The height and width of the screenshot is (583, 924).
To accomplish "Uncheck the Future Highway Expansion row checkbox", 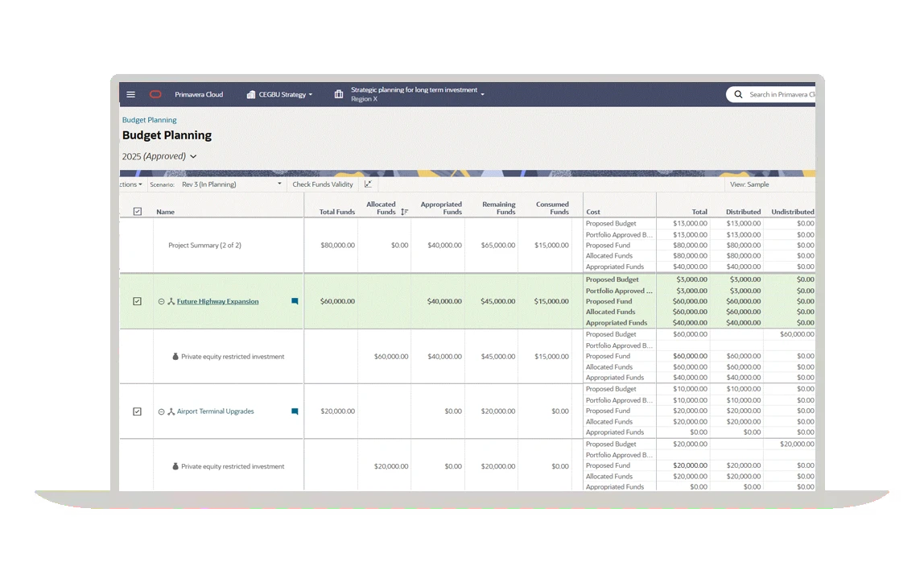I will [137, 301].
